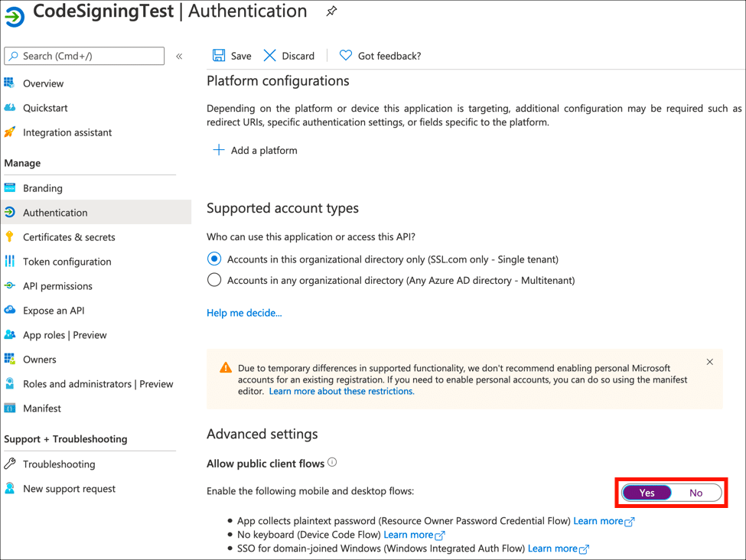Screen dimensions: 746x560
Task: Click the pin icon beside the Authentication title
Action: (x=331, y=12)
